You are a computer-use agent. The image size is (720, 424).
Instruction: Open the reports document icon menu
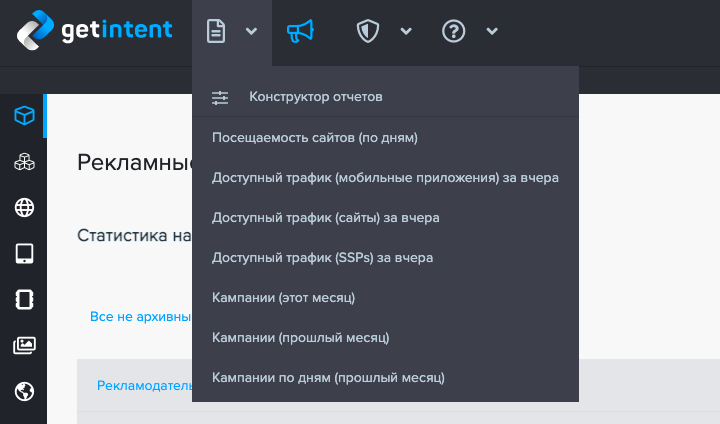215,32
